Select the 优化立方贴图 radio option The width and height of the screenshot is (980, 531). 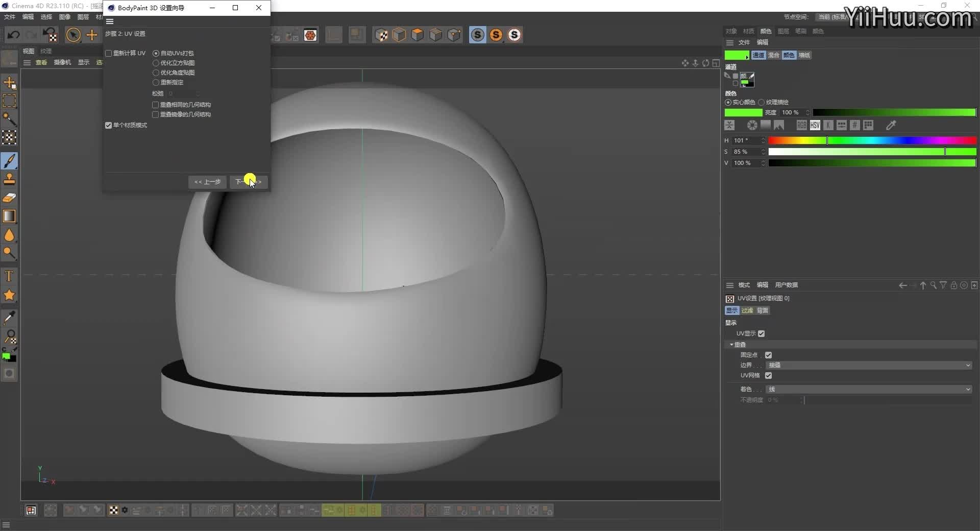(156, 63)
